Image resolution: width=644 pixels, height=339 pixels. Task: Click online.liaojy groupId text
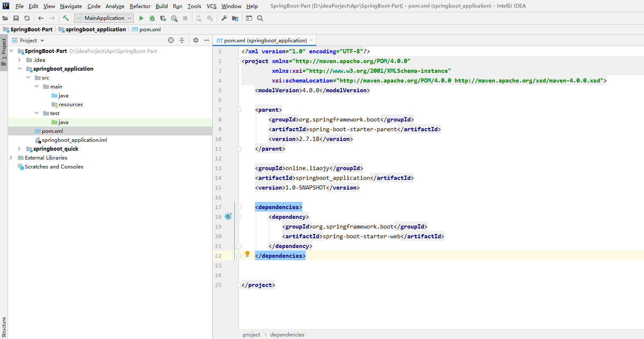(307, 168)
